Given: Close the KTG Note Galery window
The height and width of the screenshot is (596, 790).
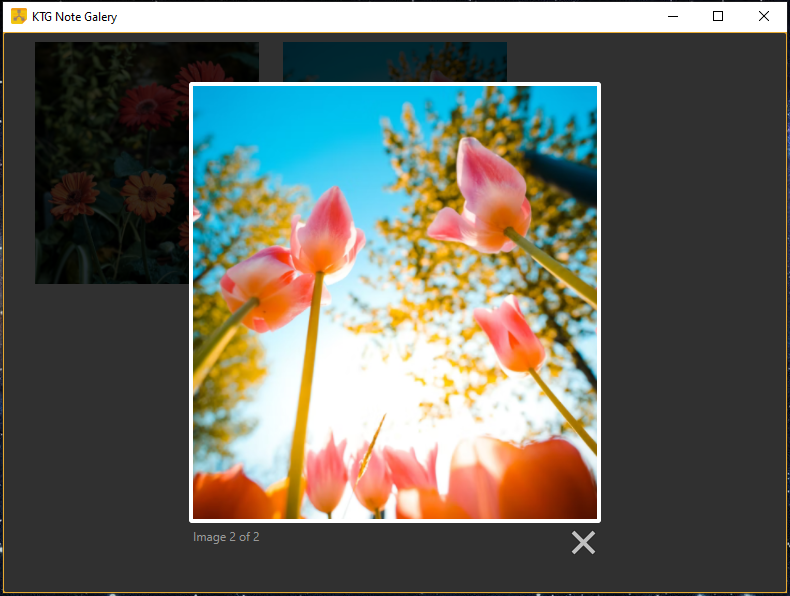Looking at the screenshot, I should coord(764,16).
